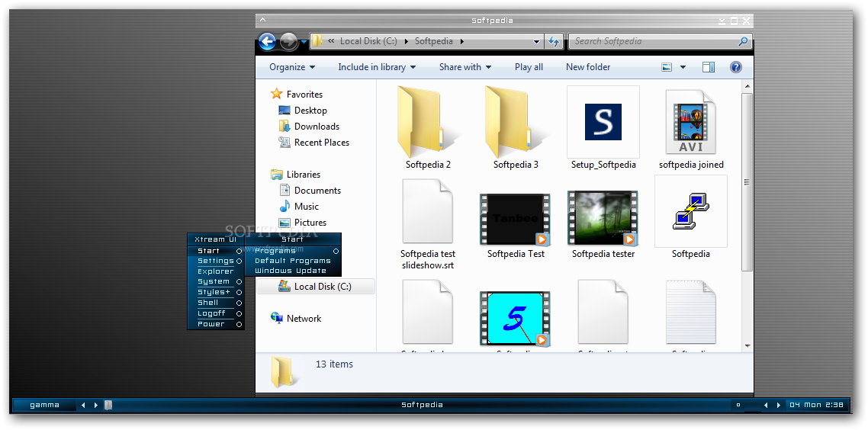Show the preview pane icon

click(709, 67)
